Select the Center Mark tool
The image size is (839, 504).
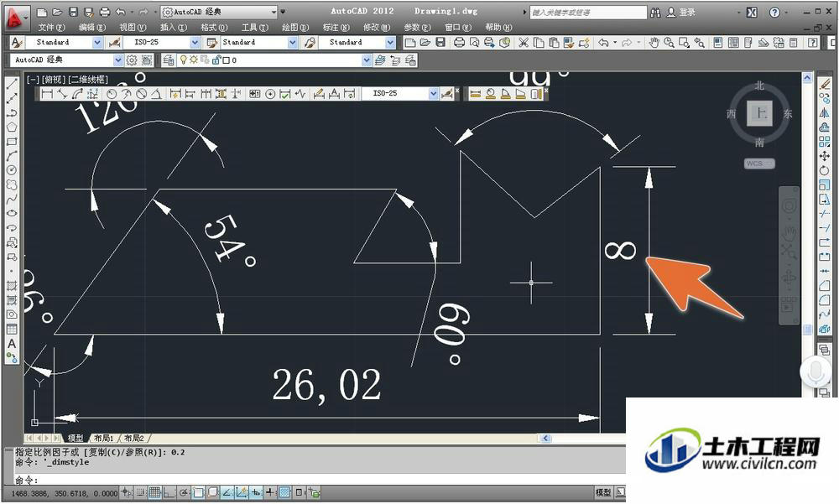(270, 94)
